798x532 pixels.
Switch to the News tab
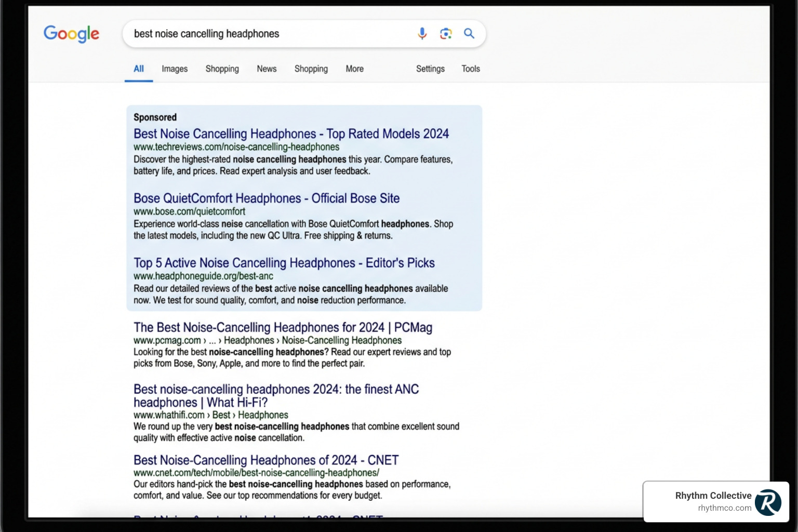[267, 69]
